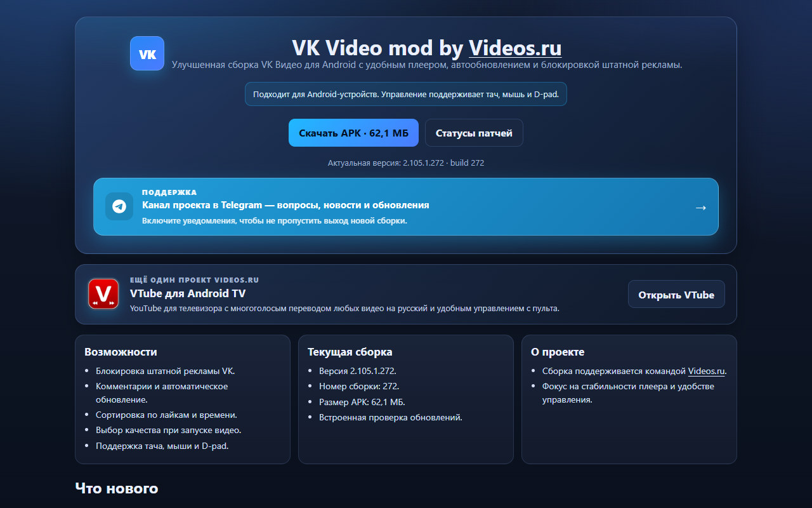Open the Telegram channel icon

click(x=119, y=206)
